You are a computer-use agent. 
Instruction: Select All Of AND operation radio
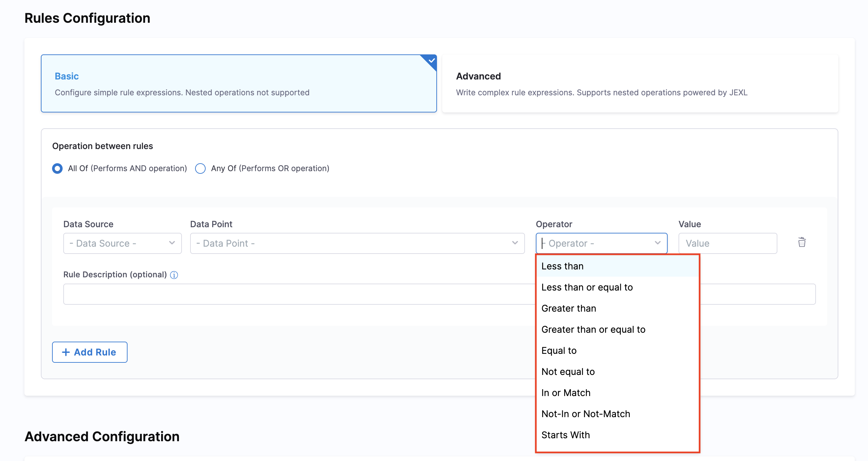click(x=57, y=168)
